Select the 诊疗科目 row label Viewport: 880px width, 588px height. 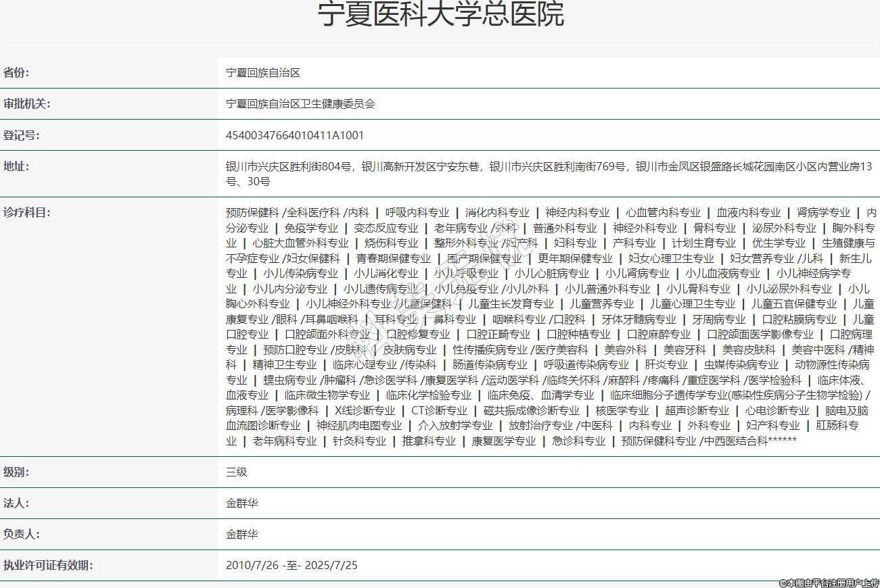26,212
